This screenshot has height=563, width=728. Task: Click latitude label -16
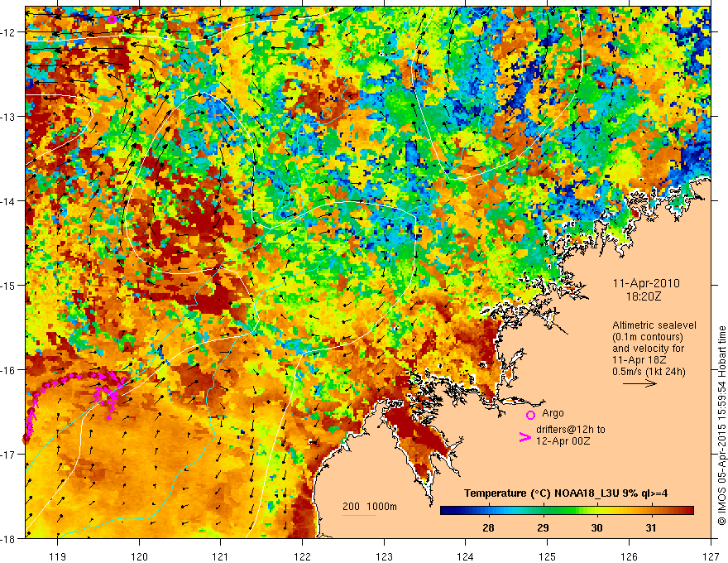point(8,370)
